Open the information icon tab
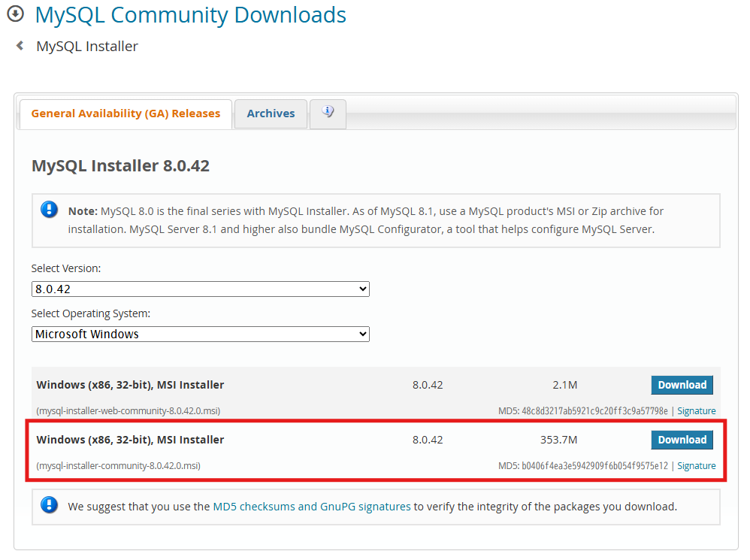This screenshot has height=560, width=750. click(x=328, y=113)
